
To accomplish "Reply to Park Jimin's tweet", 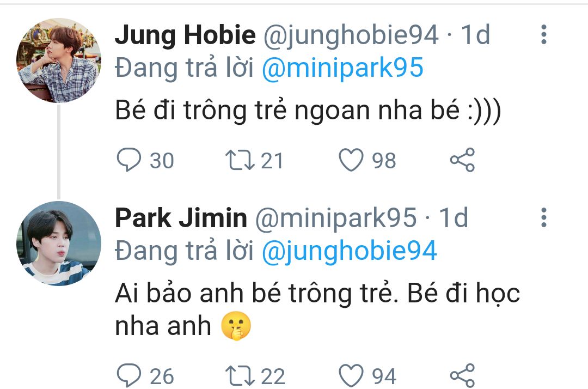I will [x=129, y=376].
